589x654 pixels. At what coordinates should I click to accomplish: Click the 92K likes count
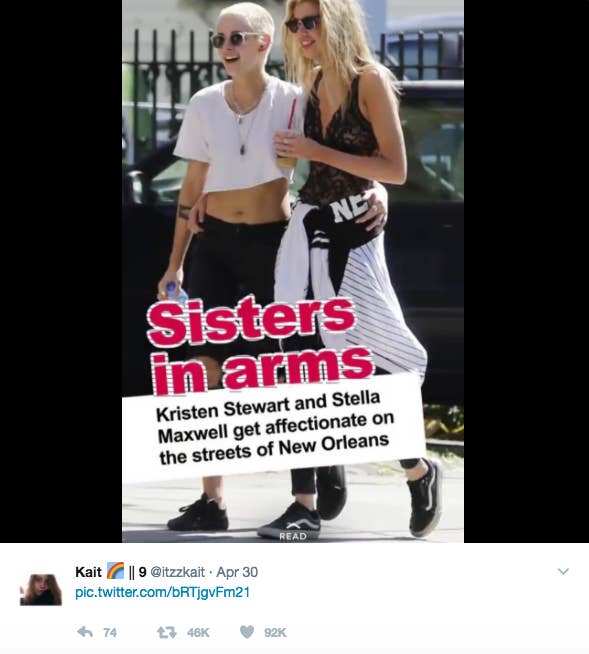pyautogui.click(x=275, y=633)
